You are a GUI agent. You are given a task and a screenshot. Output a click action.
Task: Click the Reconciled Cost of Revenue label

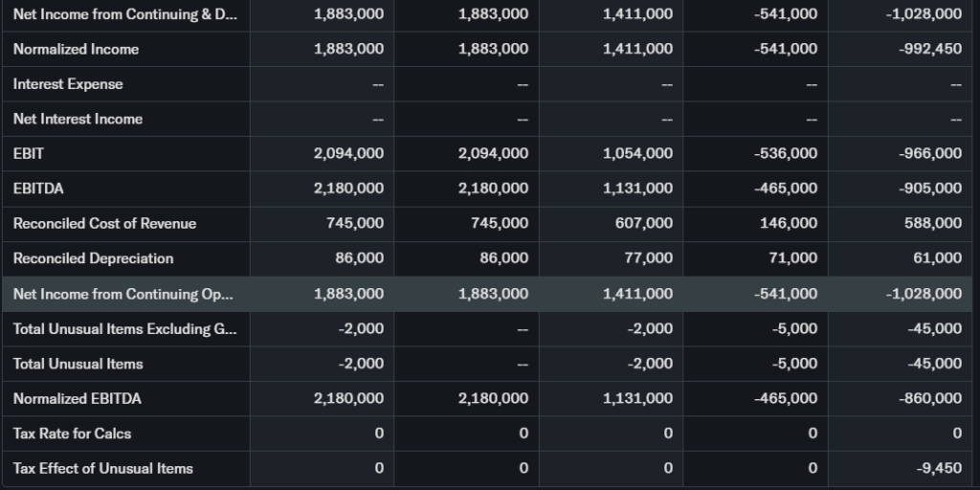pos(104,223)
